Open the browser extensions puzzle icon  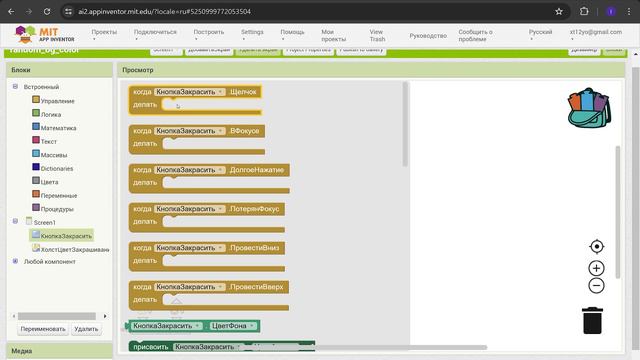click(584, 11)
